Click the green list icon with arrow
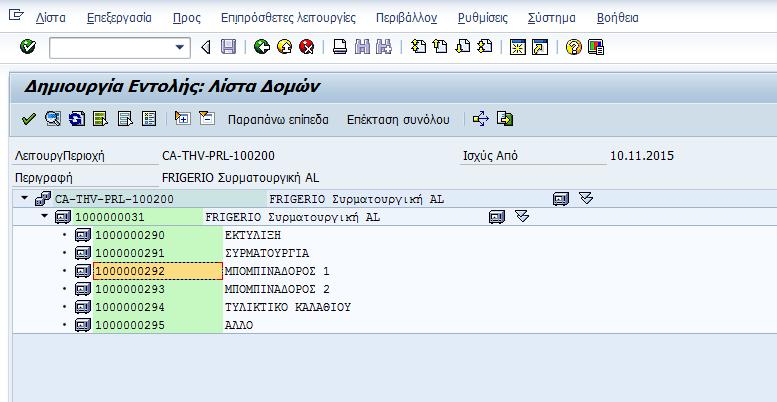The height and width of the screenshot is (402, 777). pos(101,119)
